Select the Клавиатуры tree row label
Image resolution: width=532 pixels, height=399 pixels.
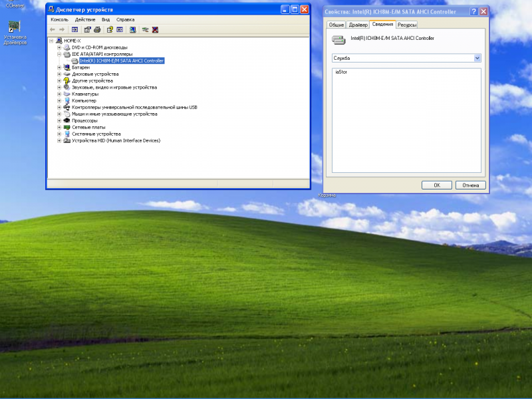[x=85, y=94]
